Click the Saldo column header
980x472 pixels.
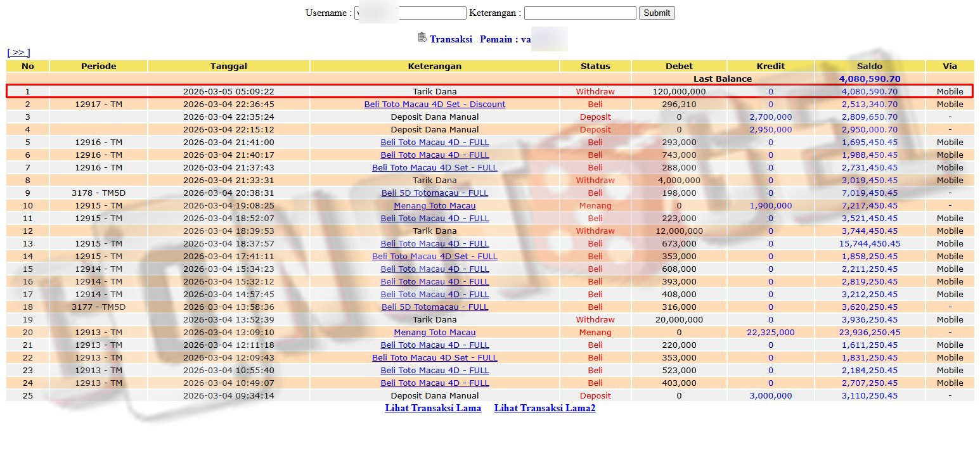869,66
